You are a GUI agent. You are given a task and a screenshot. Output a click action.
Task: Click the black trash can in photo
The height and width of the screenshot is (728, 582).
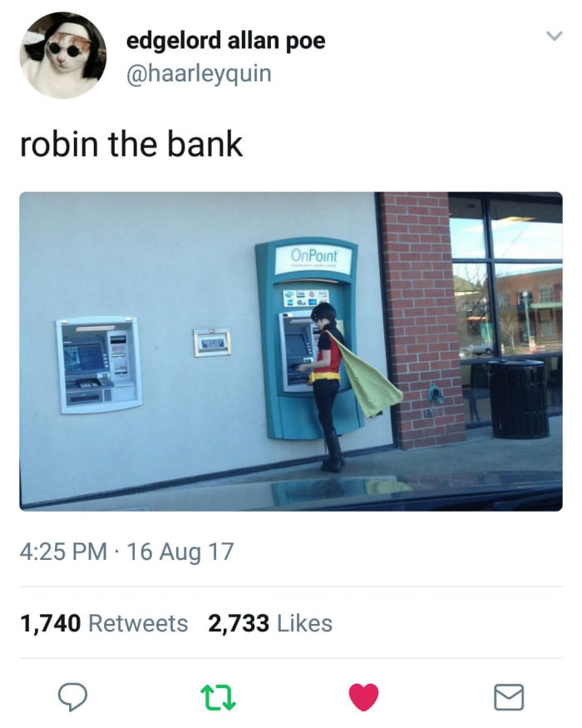519,399
